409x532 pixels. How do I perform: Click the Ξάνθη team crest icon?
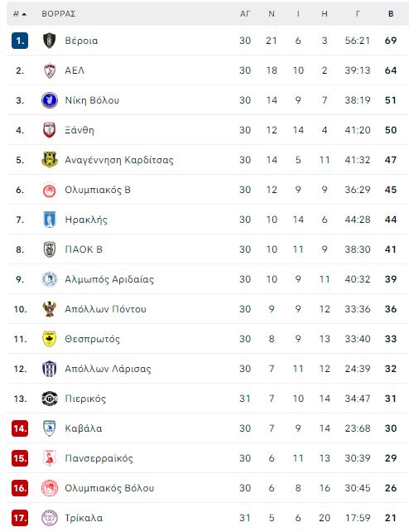coord(50,130)
